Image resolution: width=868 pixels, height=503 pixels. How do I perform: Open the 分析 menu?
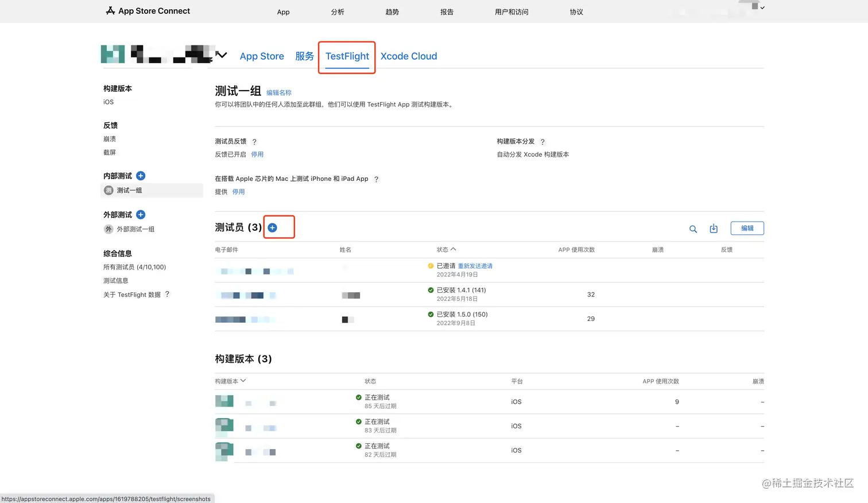click(338, 12)
